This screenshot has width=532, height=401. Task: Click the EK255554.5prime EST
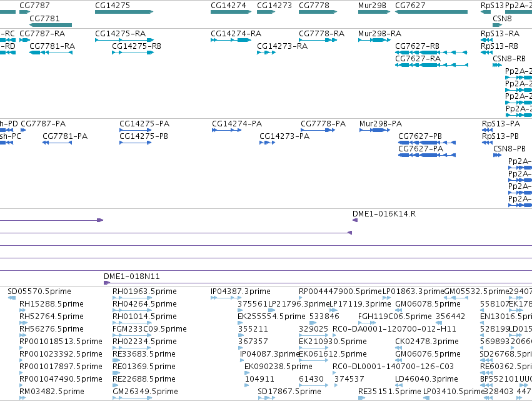pyautogui.click(x=271, y=317)
